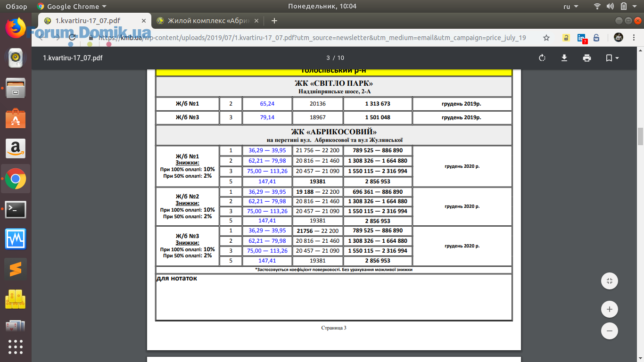
Task: Open Files manager from the dock
Action: pos(16,88)
